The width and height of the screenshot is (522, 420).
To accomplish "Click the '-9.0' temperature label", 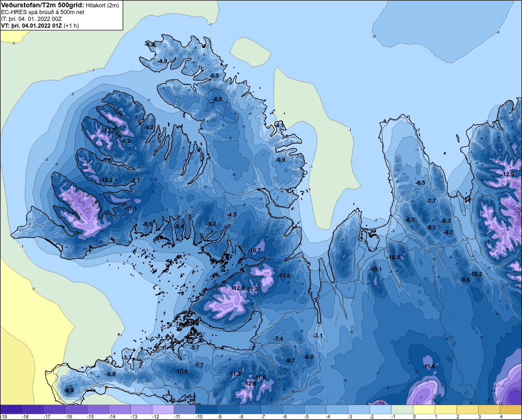I will coord(309,357).
